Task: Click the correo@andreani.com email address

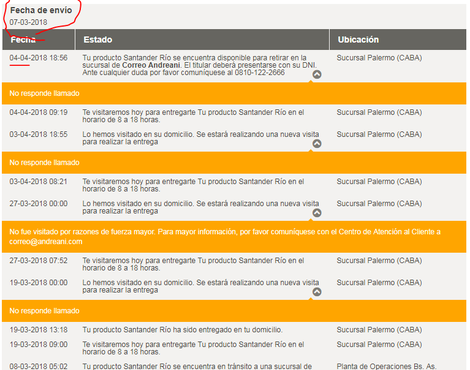Action: click(x=46, y=242)
